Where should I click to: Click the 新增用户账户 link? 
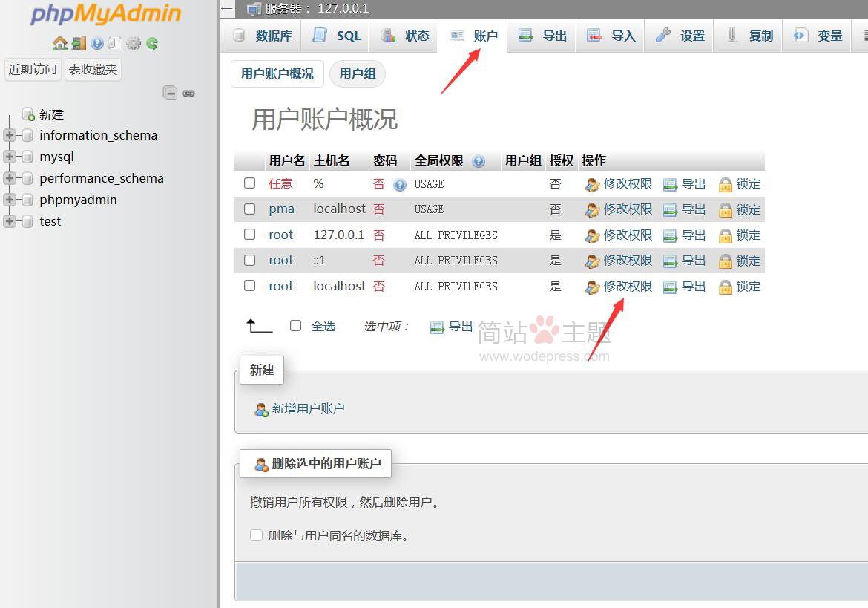point(308,408)
